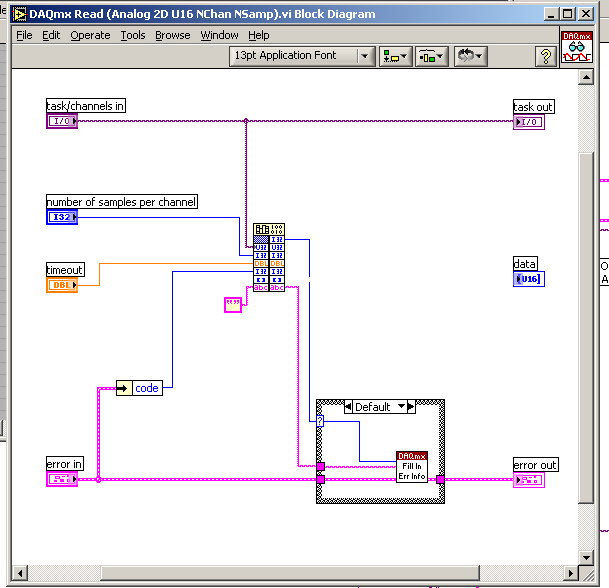Click the number of samples per channel label
This screenshot has width=609, height=588.
click(x=122, y=202)
